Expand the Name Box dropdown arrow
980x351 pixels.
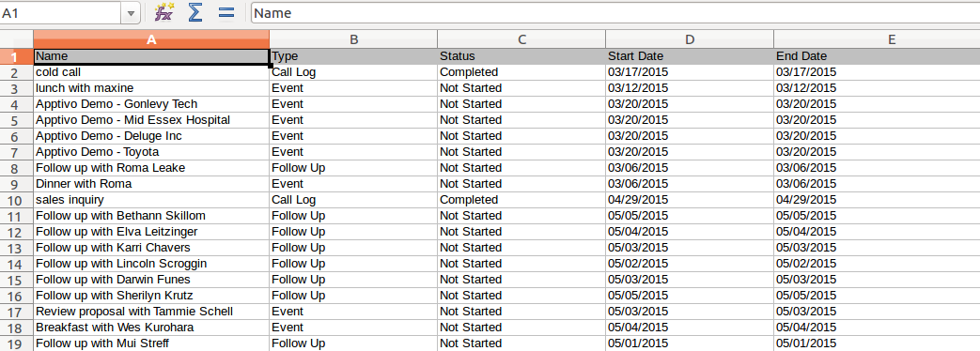point(131,13)
